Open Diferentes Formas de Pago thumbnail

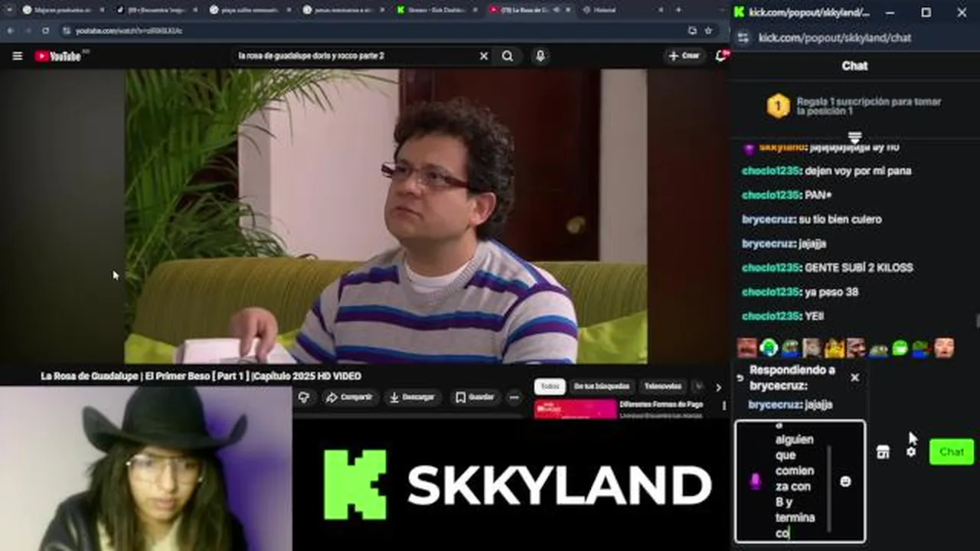[x=575, y=409]
